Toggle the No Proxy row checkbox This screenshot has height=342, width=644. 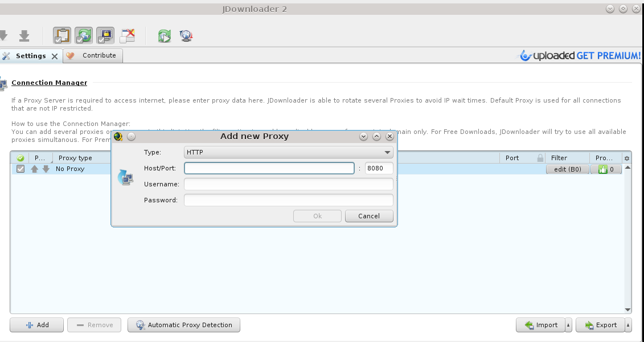click(20, 169)
